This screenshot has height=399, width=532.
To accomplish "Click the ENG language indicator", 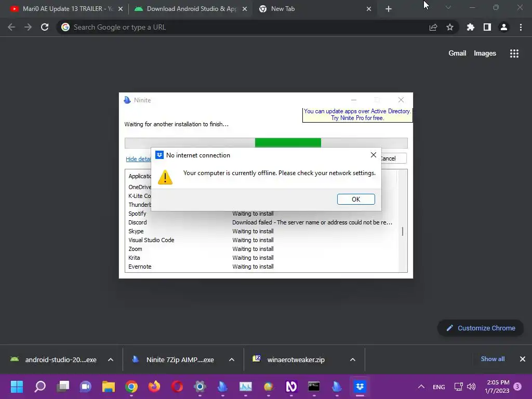I will click(x=439, y=387).
